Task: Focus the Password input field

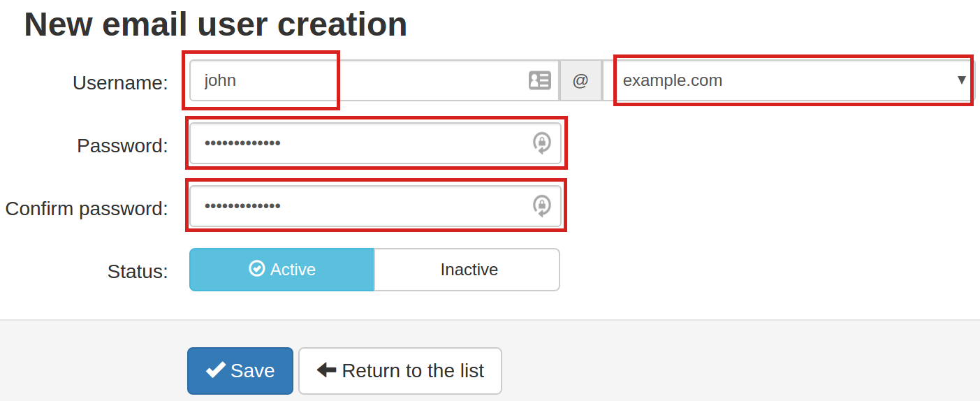Action: click(x=360, y=143)
